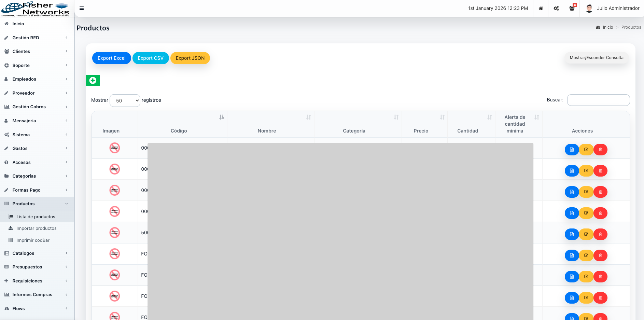The width and height of the screenshot is (644, 320).
Task: Click the green add product plus icon
Action: [x=93, y=81]
